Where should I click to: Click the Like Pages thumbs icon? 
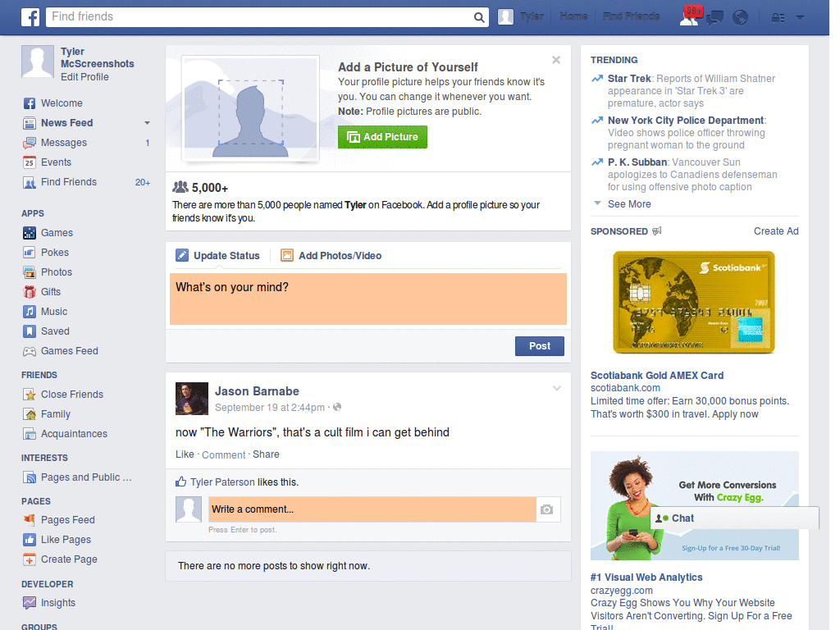[30, 540]
